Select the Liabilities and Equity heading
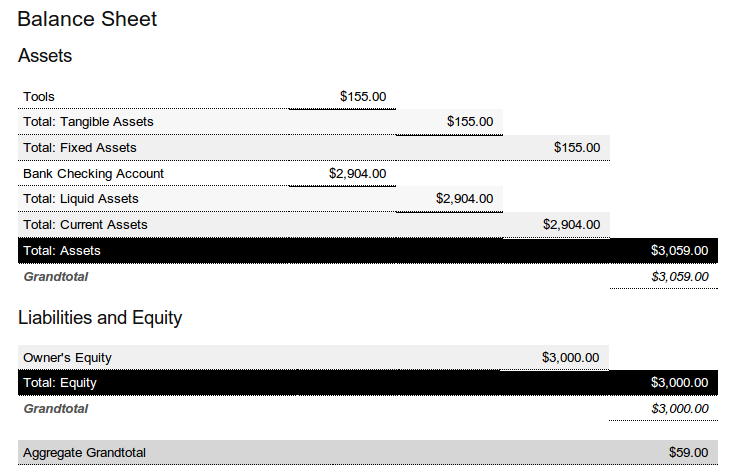 click(x=100, y=318)
